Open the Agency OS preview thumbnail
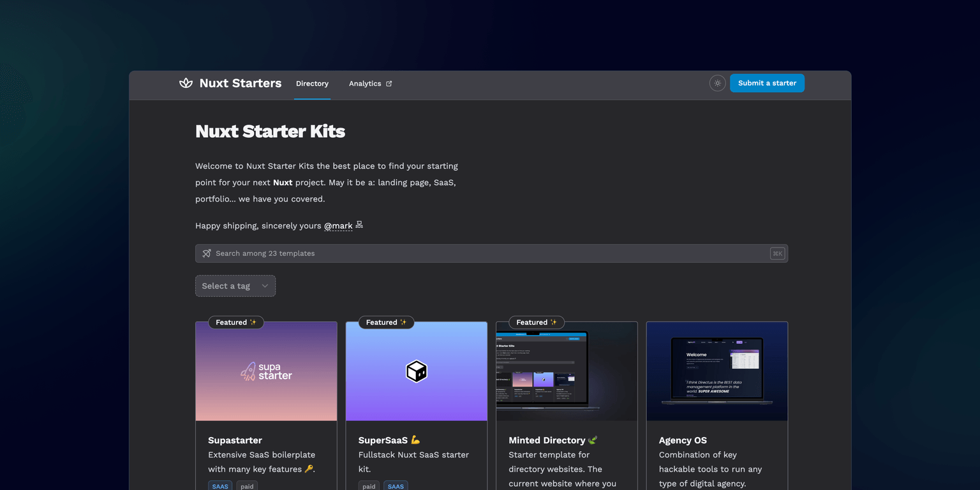Image resolution: width=980 pixels, height=490 pixels. 717,371
